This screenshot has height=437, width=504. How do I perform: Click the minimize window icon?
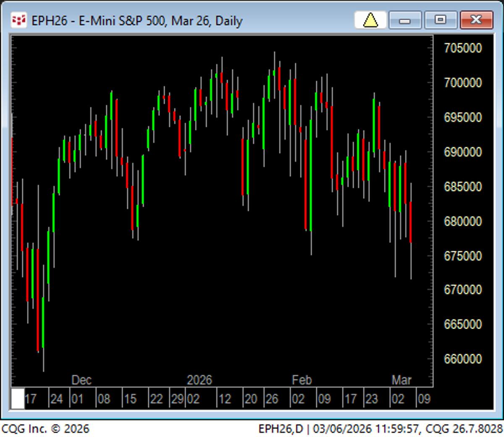coord(405,19)
